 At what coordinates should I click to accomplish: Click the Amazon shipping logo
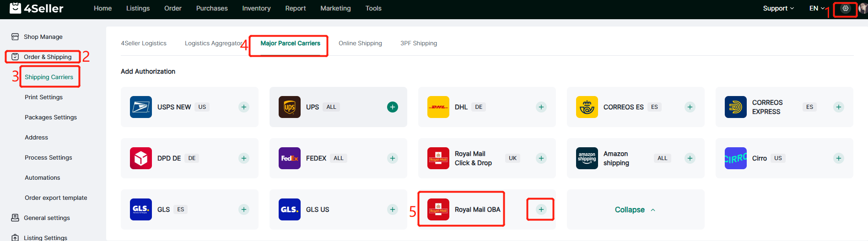click(587, 158)
